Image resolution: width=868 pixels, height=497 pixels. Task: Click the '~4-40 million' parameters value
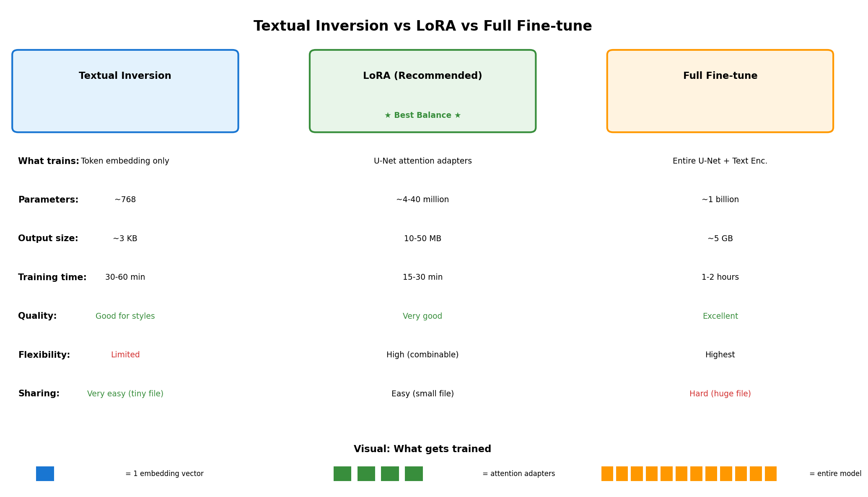point(422,200)
